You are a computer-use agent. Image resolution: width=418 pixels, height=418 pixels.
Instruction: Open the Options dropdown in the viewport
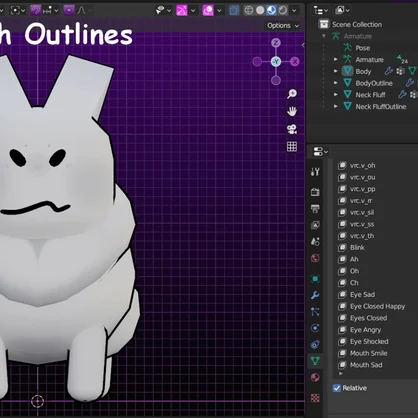(283, 26)
